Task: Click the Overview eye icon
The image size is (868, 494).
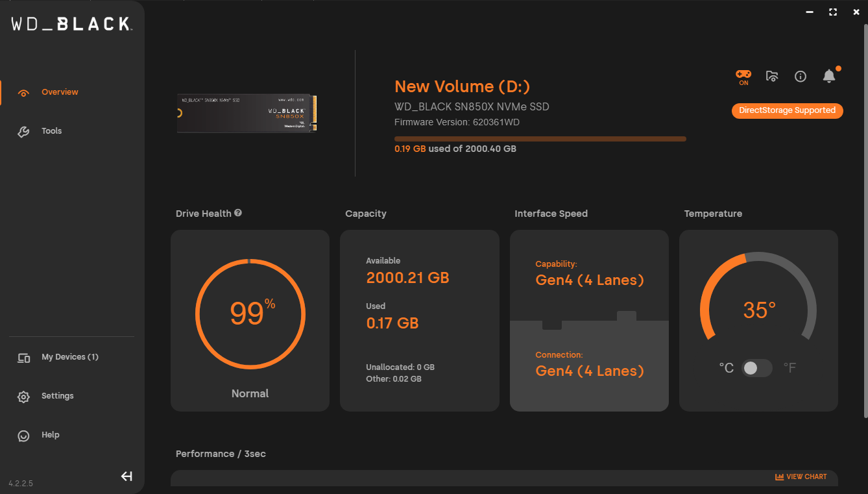Action: point(24,93)
